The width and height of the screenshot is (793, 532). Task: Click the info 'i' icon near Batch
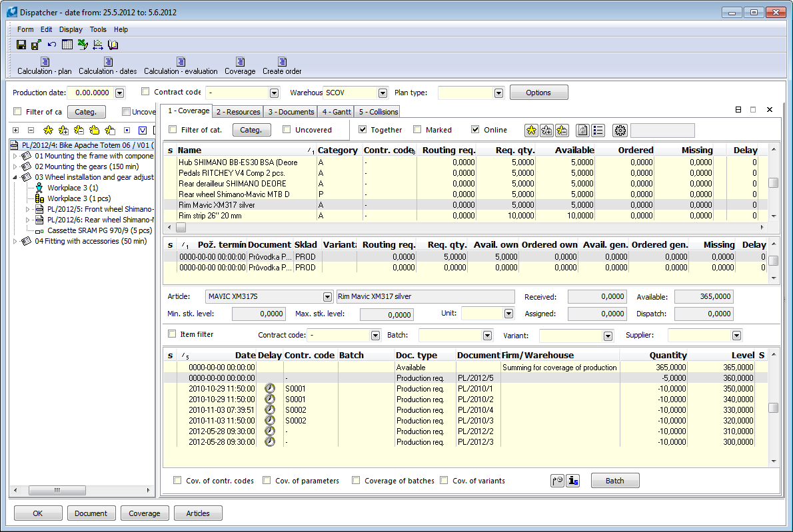(572, 481)
